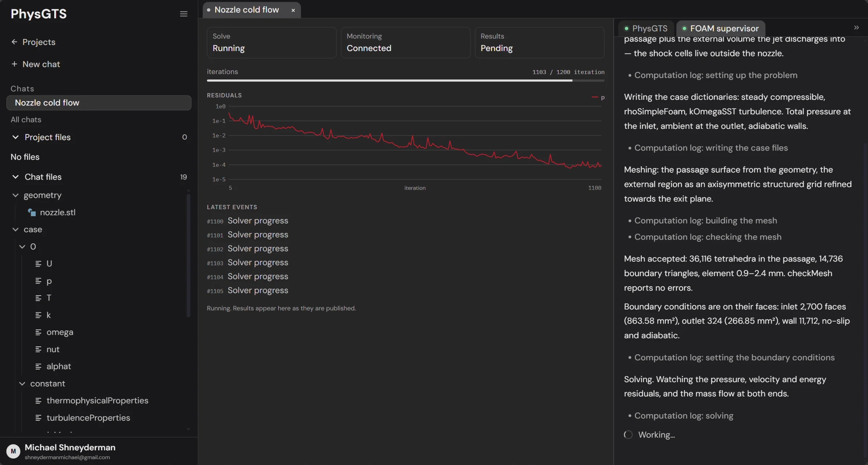Viewport: 868px width, 465px height.
Task: Collapse the case folder
Action: (x=15, y=230)
